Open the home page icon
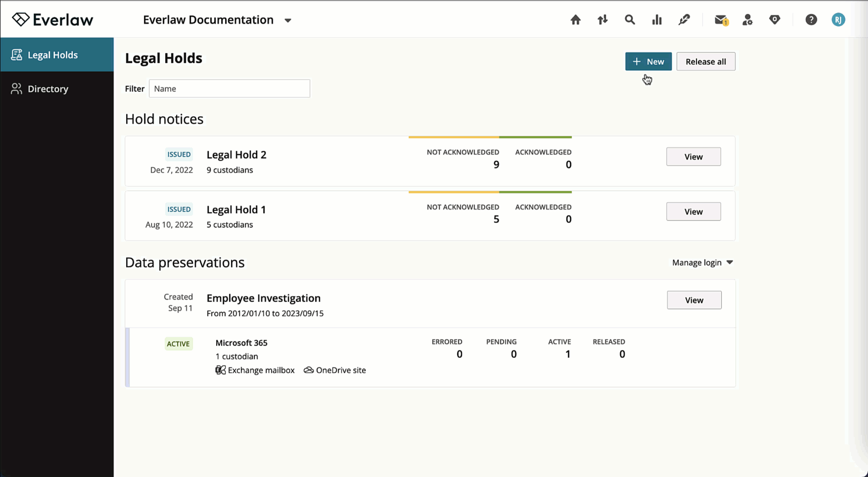Screen dimensions: 868x477 click(575, 20)
